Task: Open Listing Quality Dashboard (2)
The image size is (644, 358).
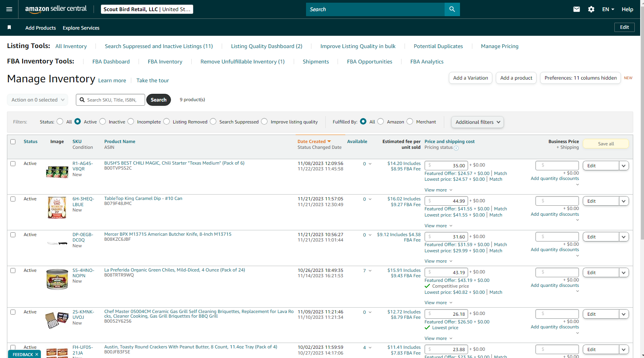Action: click(x=267, y=46)
